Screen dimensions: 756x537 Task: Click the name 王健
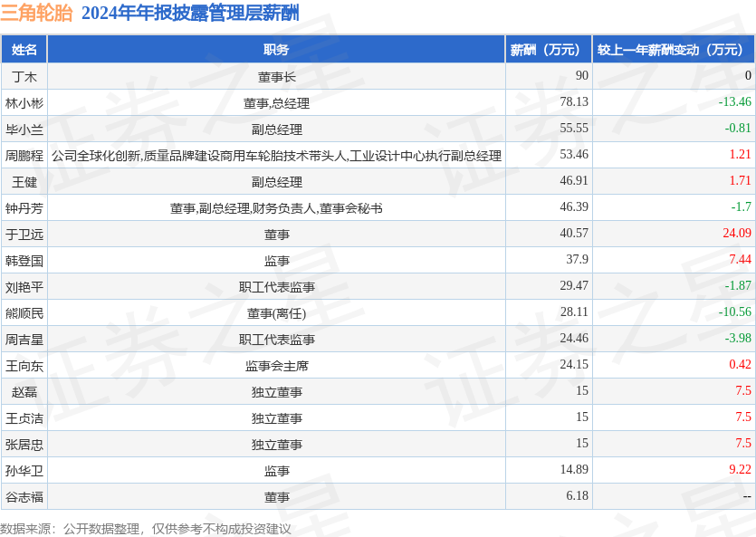24,182
